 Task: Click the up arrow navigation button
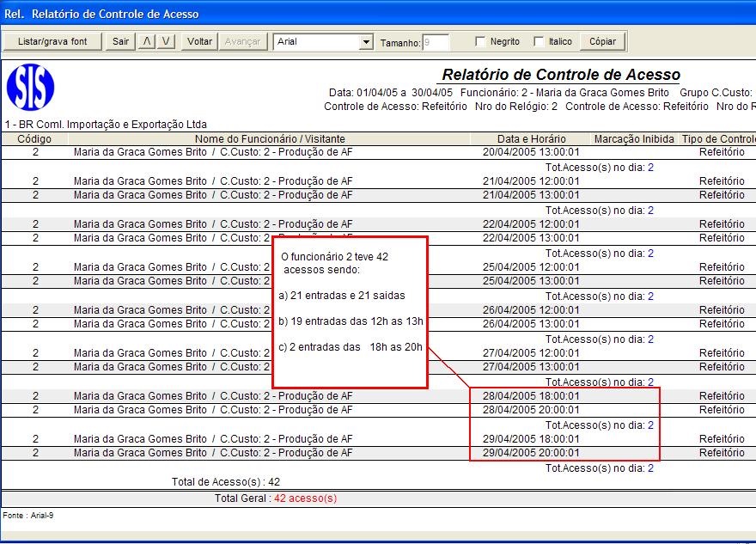pos(147,41)
